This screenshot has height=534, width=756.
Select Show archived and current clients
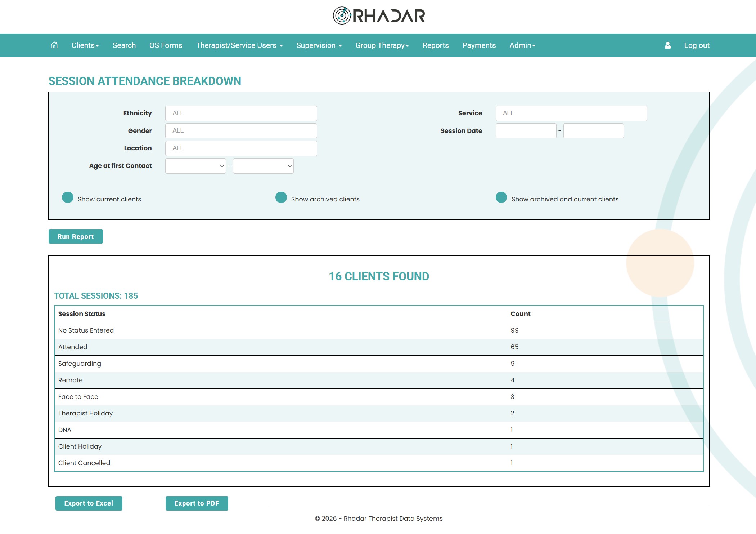pos(501,197)
